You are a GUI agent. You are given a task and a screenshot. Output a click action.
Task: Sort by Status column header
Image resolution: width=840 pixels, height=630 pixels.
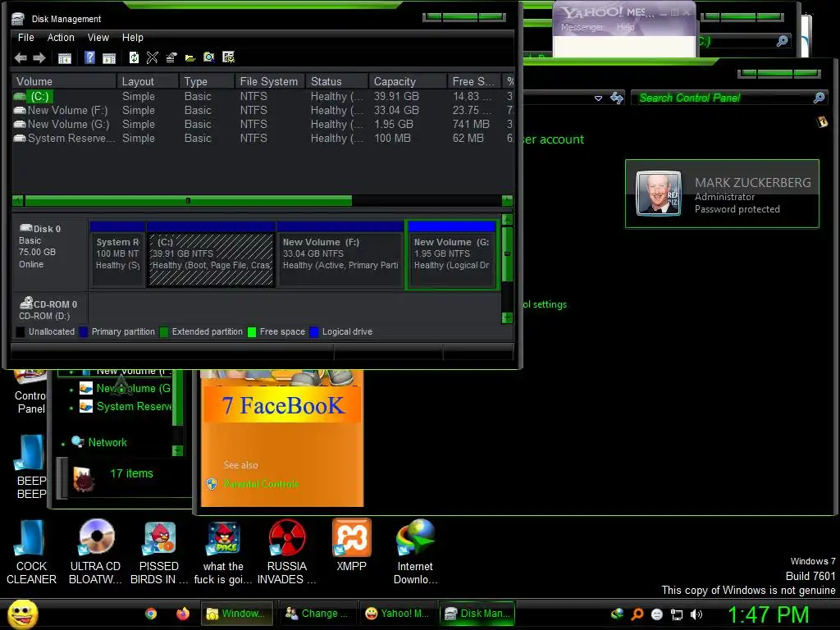click(x=337, y=81)
